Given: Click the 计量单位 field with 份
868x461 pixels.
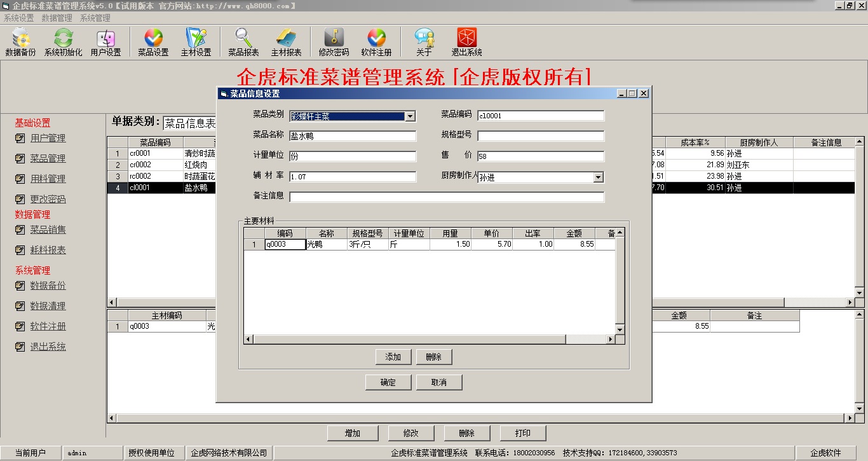Looking at the screenshot, I should click(x=353, y=156).
